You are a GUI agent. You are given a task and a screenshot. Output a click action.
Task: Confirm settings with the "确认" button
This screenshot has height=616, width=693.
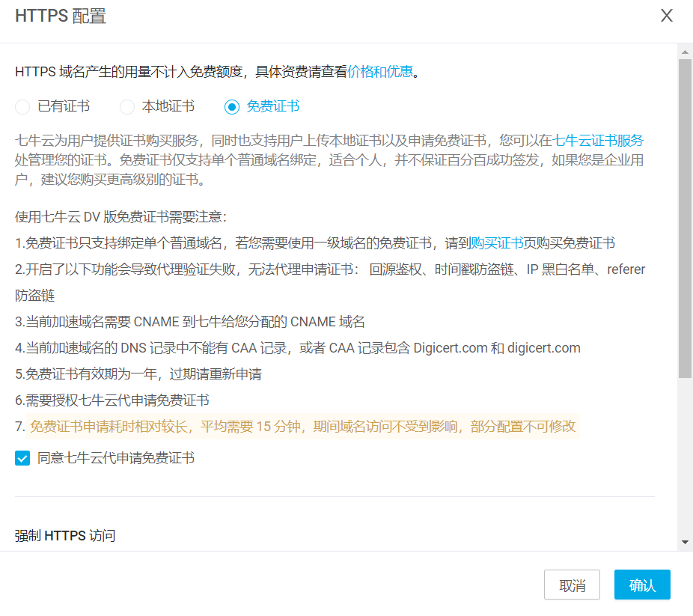(642, 585)
